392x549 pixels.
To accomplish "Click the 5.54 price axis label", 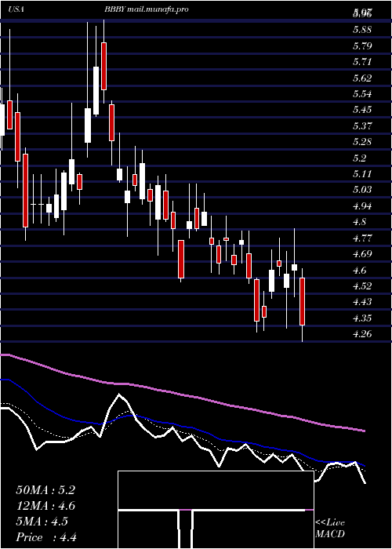I will point(362,94).
